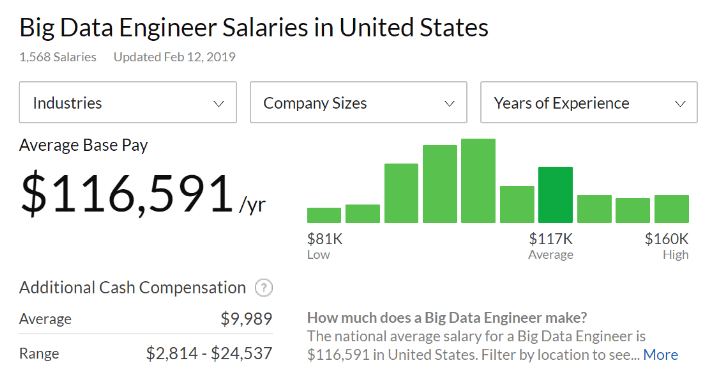Select the $9,989 average compensation value
Image resolution: width=719 pixels, height=380 pixels.
(x=247, y=319)
